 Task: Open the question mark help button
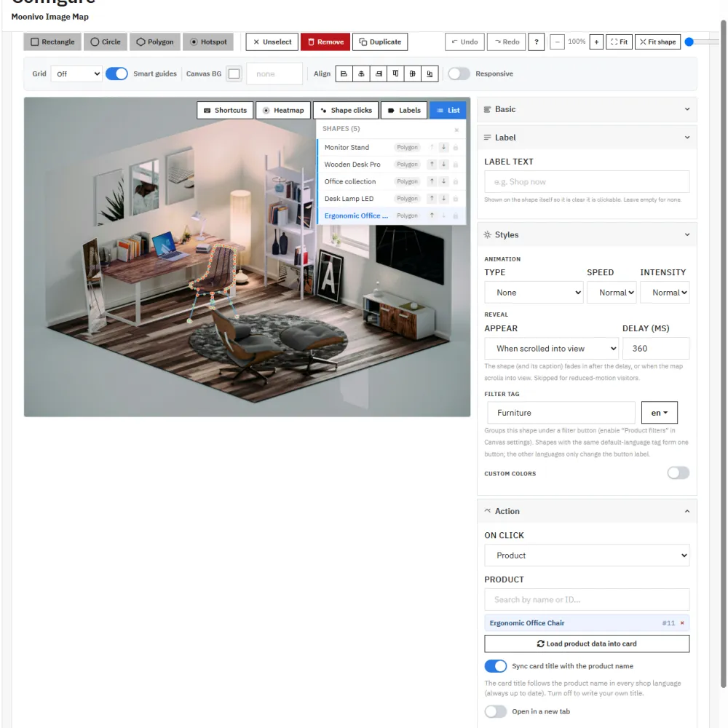(x=537, y=41)
